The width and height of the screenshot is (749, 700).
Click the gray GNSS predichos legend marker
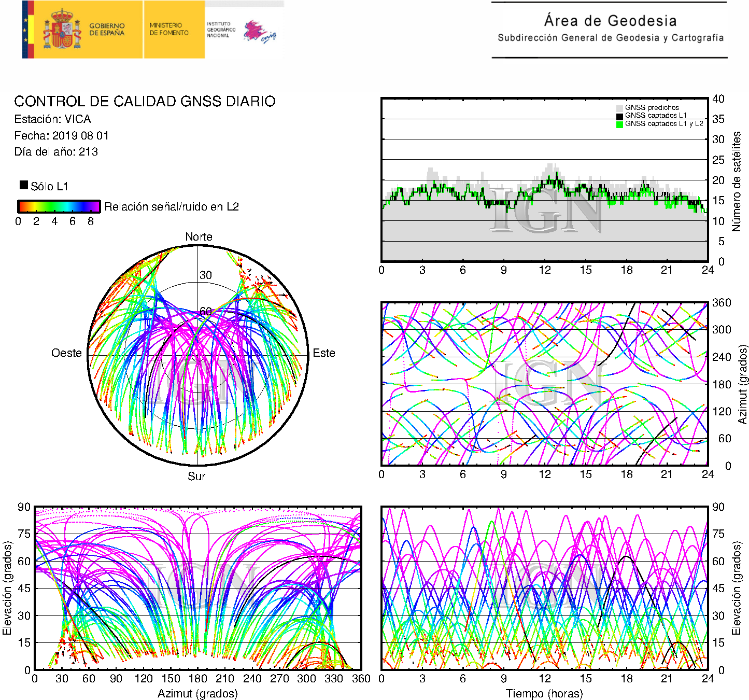619,108
